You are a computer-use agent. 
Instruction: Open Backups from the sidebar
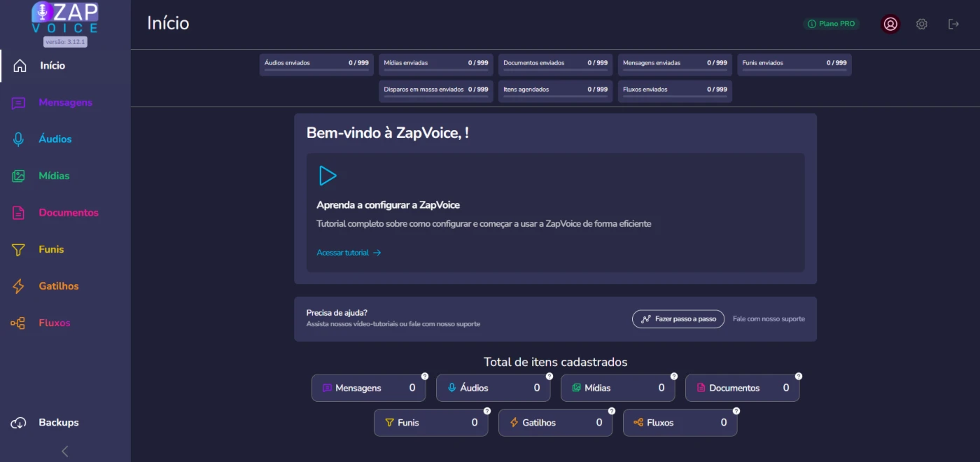[x=65, y=423]
